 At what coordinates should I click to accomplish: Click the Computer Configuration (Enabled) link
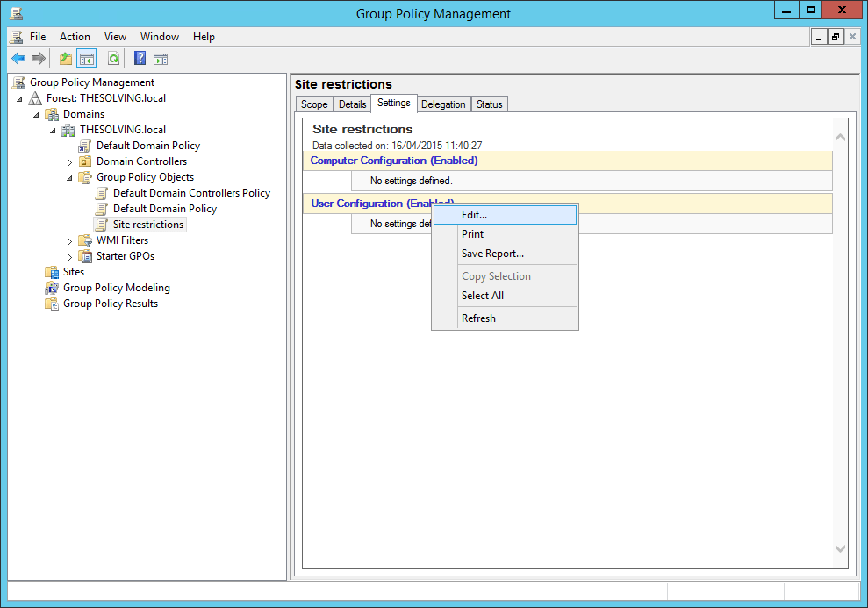click(393, 161)
